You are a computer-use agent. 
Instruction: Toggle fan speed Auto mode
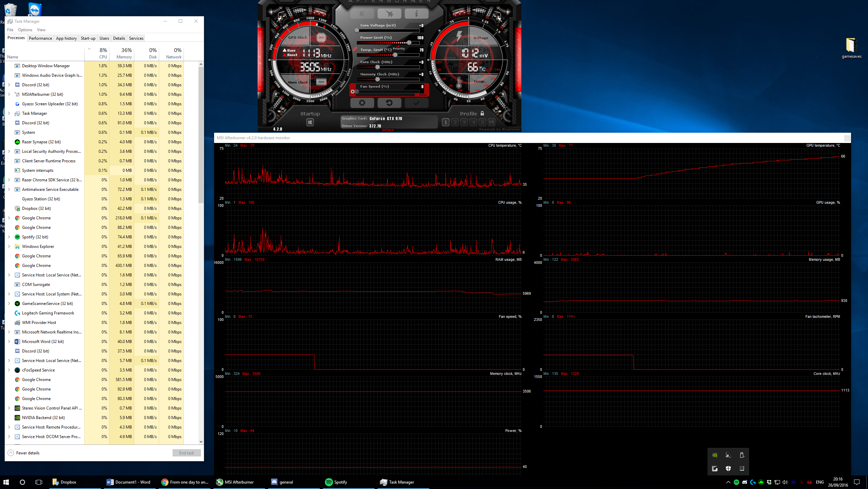pos(422,95)
